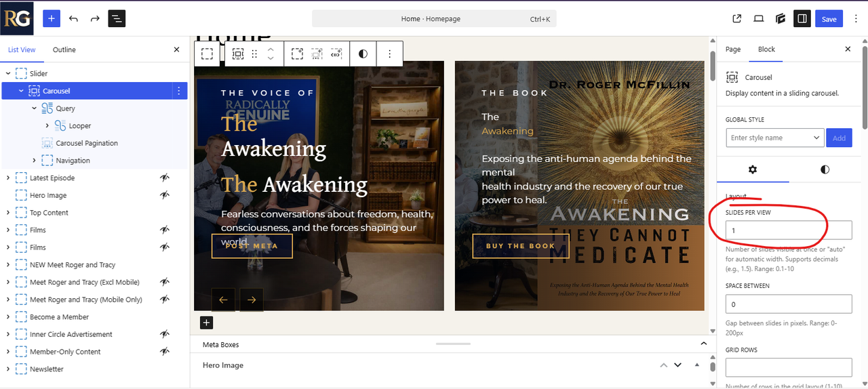Screen dimensions: 868x389
Task: Click the Slides Per View input field
Action: [x=789, y=230]
